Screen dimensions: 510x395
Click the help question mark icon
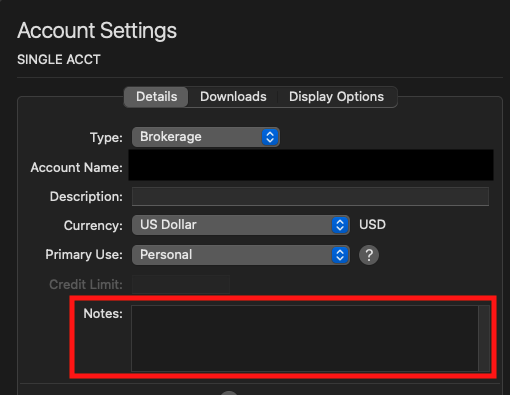pos(369,255)
